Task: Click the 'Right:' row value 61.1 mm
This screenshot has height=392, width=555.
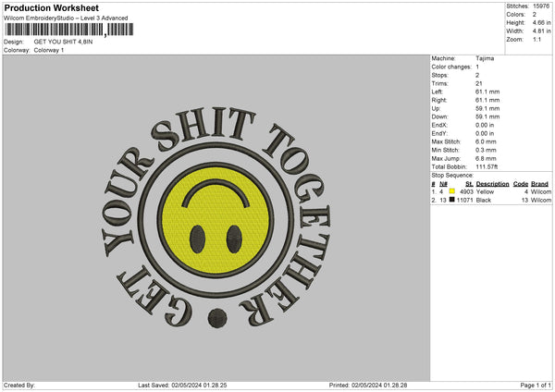Action: [487, 100]
